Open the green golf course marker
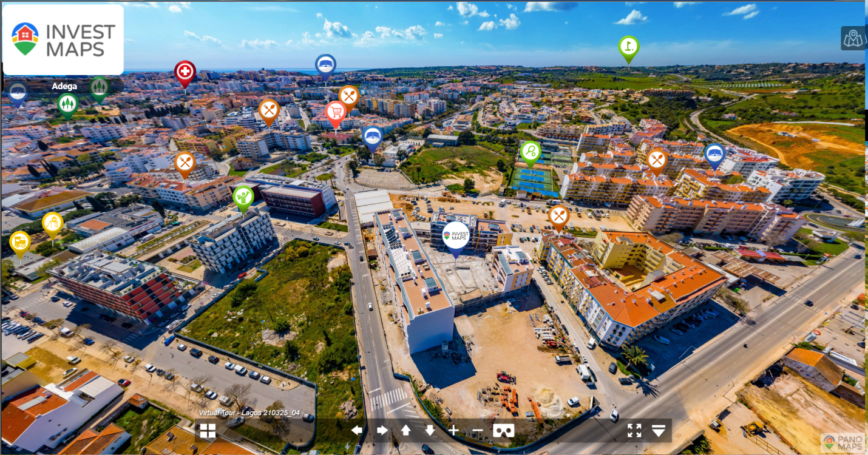Viewport: 868px width, 455px height. (x=629, y=47)
